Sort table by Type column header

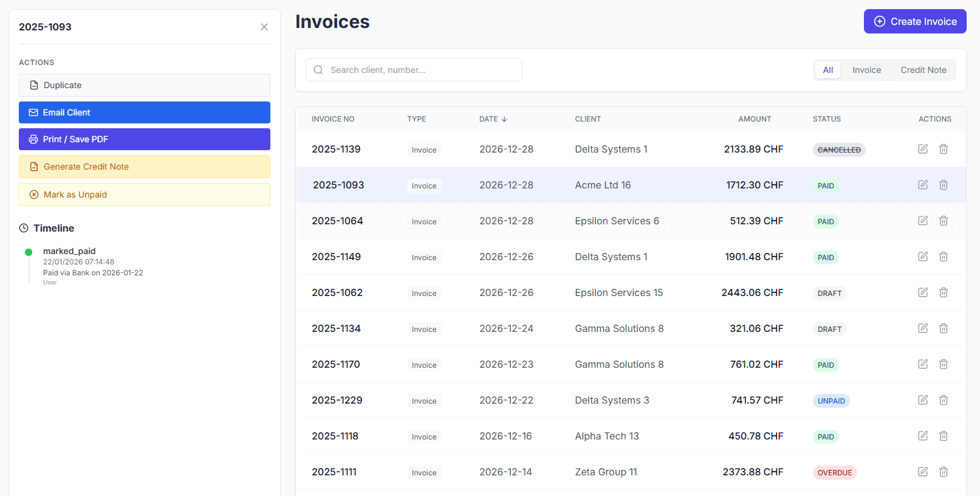click(417, 119)
